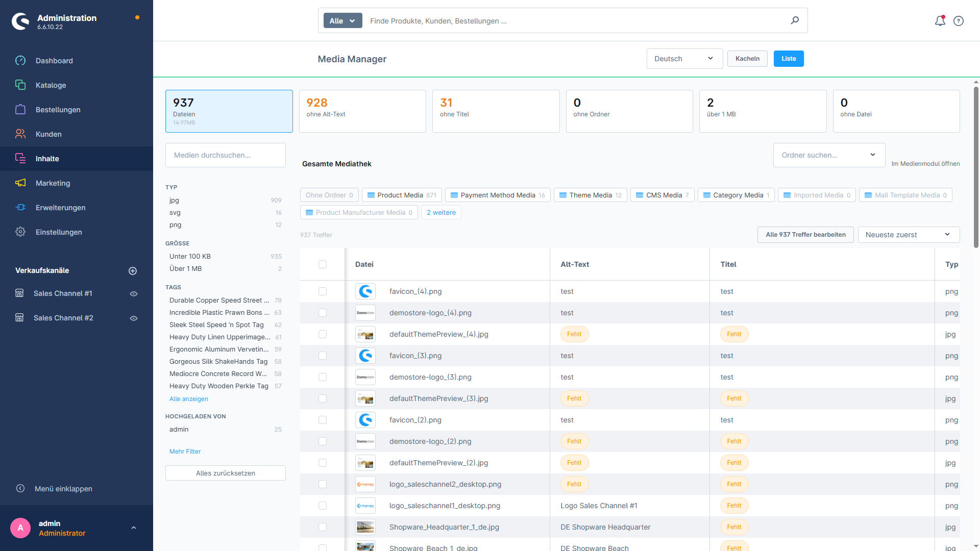
Task: Click the search magnifier icon
Action: click(795, 20)
